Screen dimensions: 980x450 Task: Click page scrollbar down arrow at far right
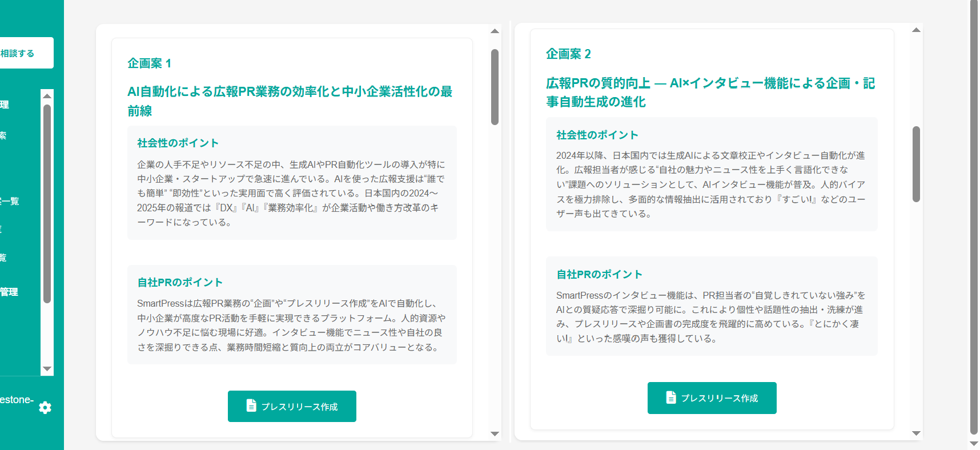[x=974, y=444]
